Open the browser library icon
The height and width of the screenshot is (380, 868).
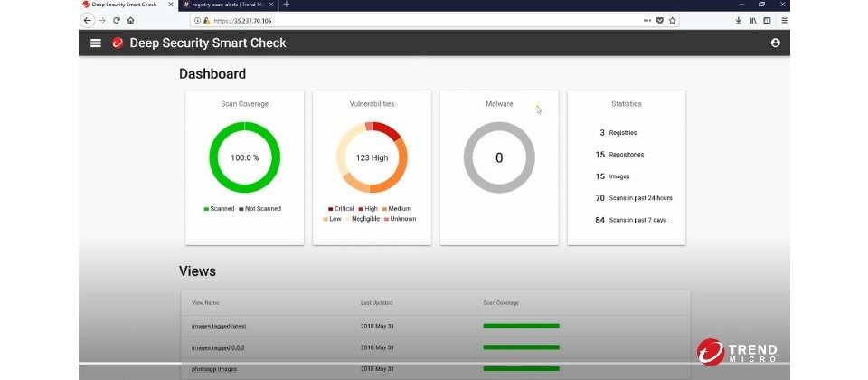click(x=753, y=21)
